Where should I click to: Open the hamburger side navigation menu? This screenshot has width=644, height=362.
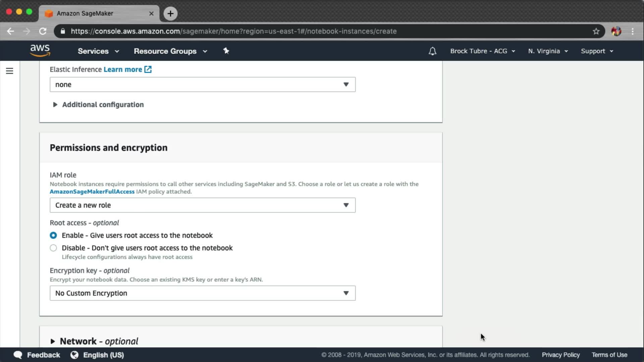[9, 71]
